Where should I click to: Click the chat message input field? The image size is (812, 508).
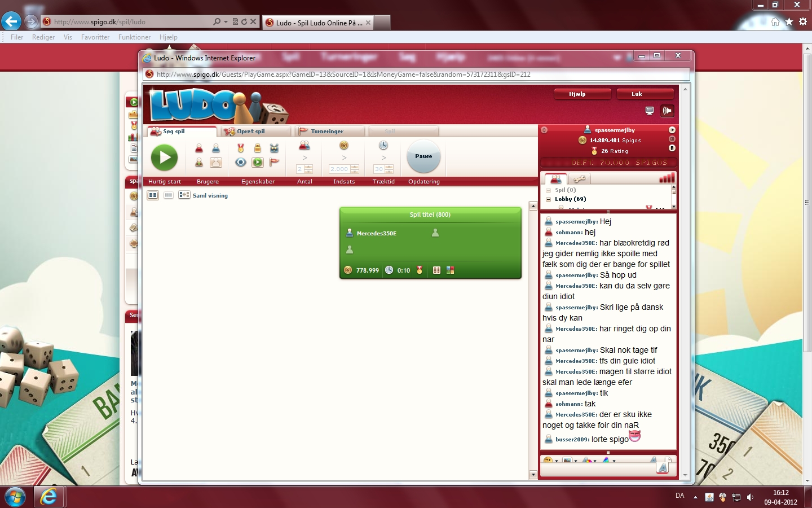[598, 470]
